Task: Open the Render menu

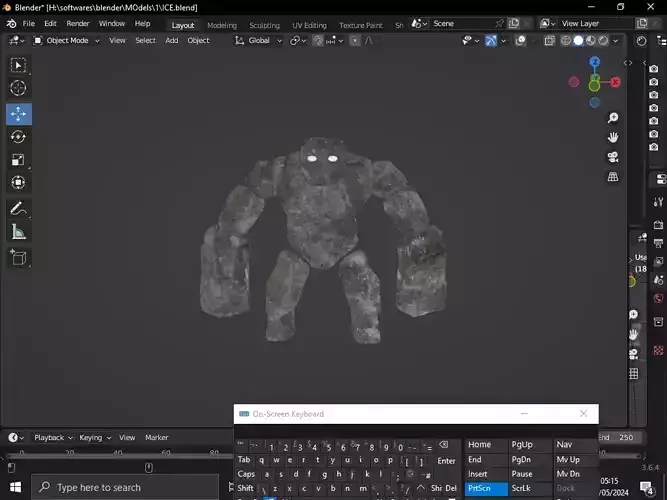Action: [78, 23]
